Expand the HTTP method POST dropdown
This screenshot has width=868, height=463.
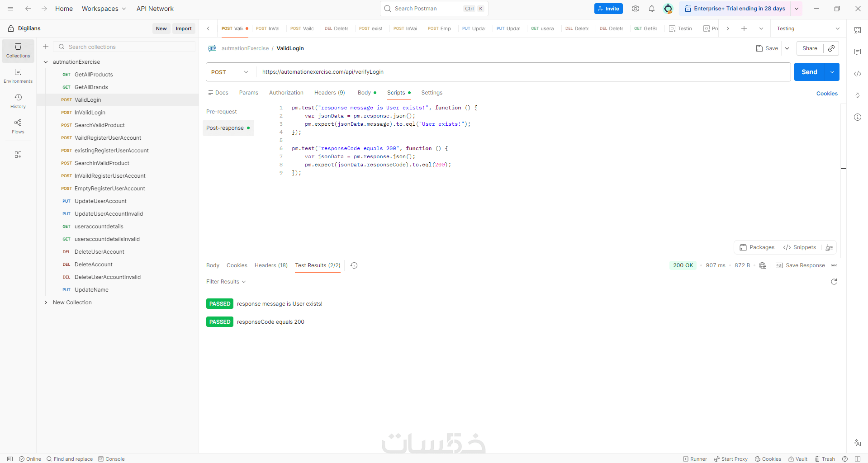pos(230,72)
